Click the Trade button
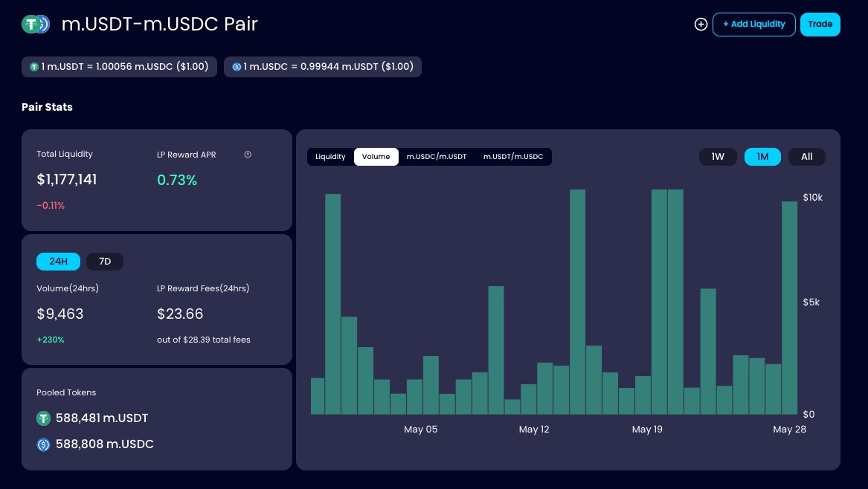This screenshot has height=489, width=868. [820, 25]
